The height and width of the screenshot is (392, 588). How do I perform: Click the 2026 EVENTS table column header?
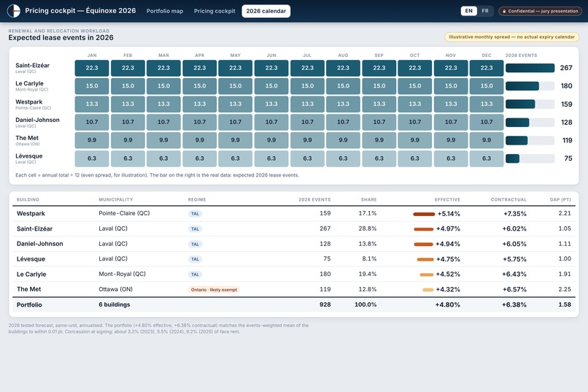coord(314,199)
